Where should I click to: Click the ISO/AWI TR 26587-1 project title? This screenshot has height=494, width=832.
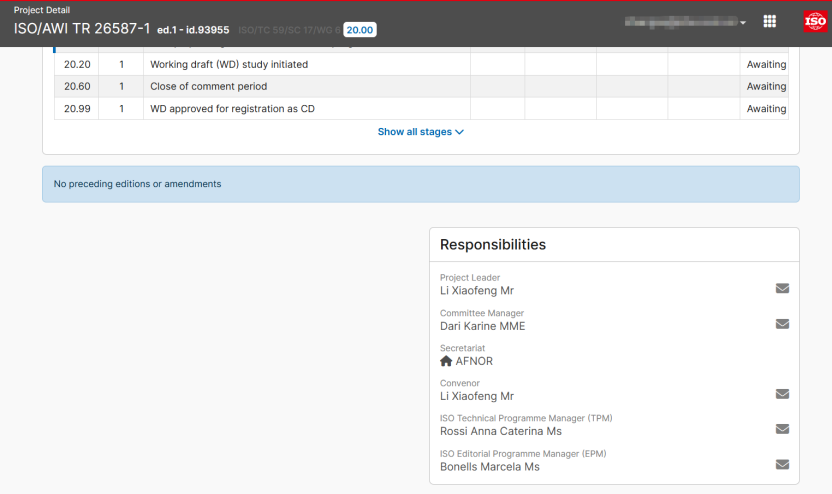81,29
